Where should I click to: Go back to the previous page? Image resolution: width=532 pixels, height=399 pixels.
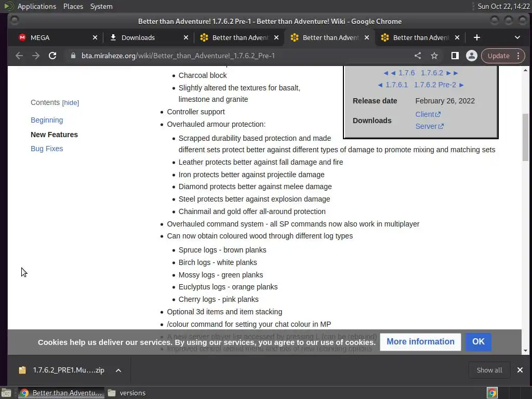tap(19, 56)
